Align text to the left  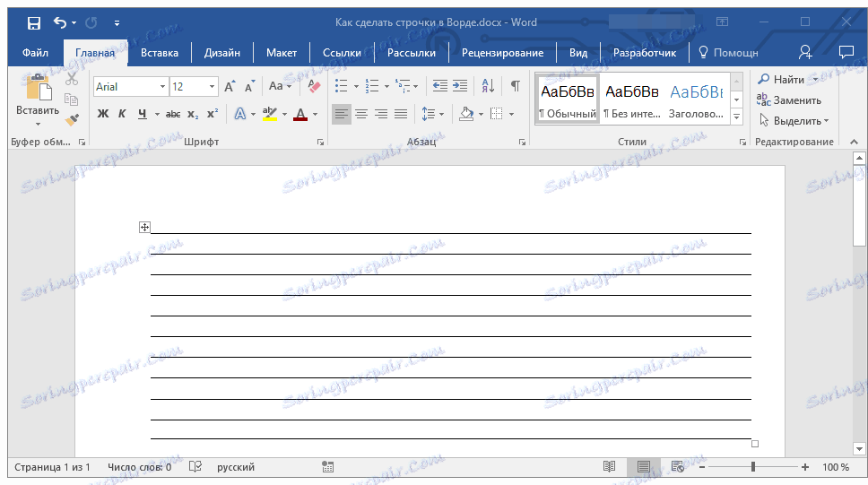342,114
